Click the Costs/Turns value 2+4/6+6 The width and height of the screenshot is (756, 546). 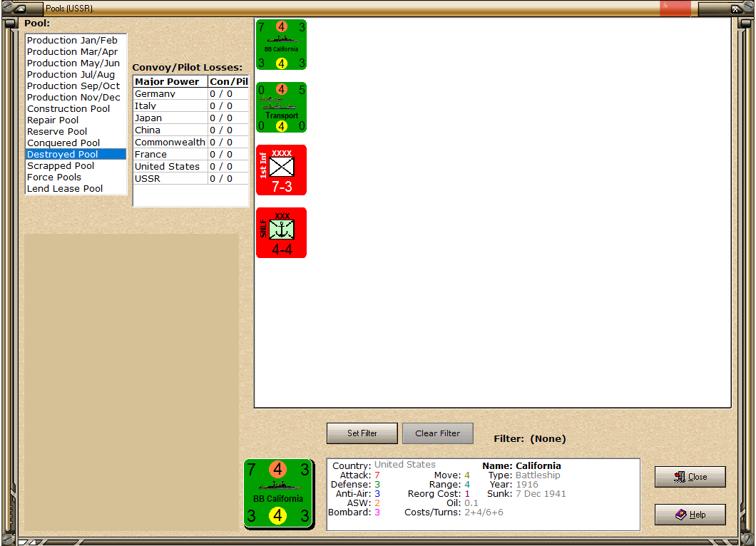pyautogui.click(x=484, y=512)
